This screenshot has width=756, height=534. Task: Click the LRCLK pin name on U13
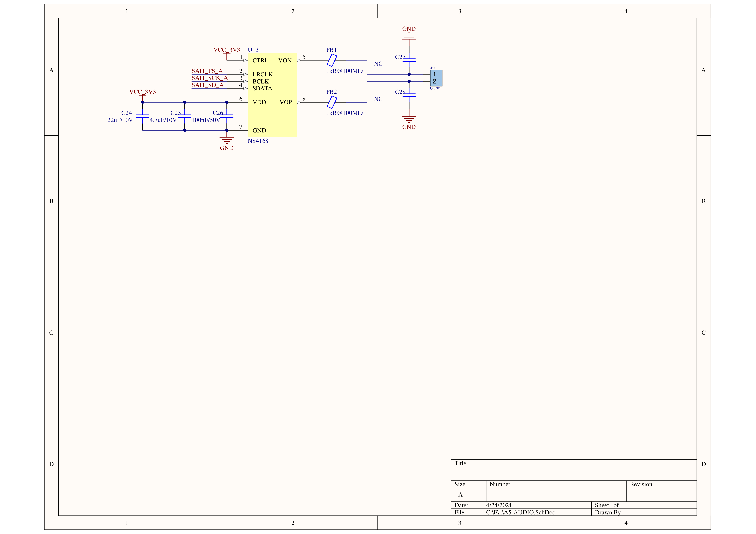click(x=263, y=74)
